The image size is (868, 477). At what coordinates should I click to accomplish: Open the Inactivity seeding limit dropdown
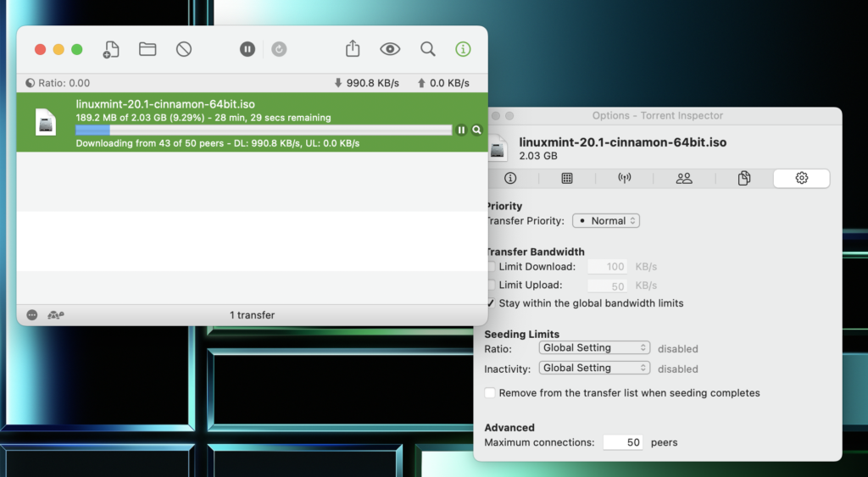pos(594,368)
